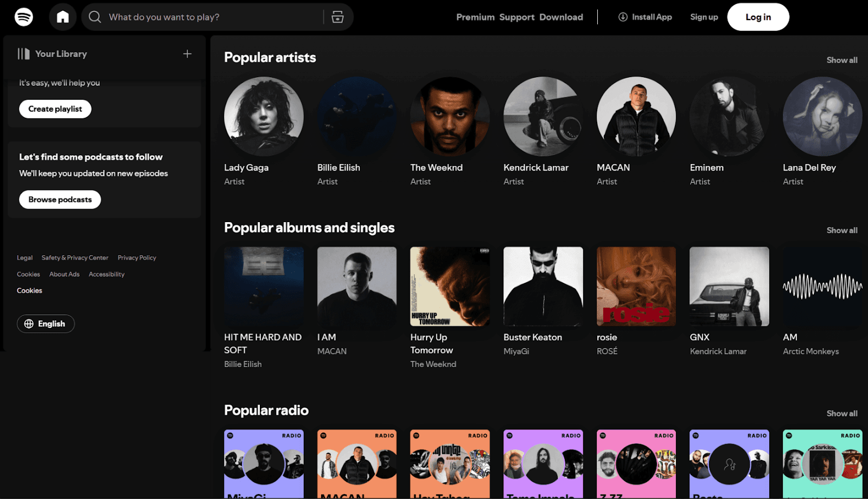
Task: Click the MACAN round artist photo
Action: [636, 116]
